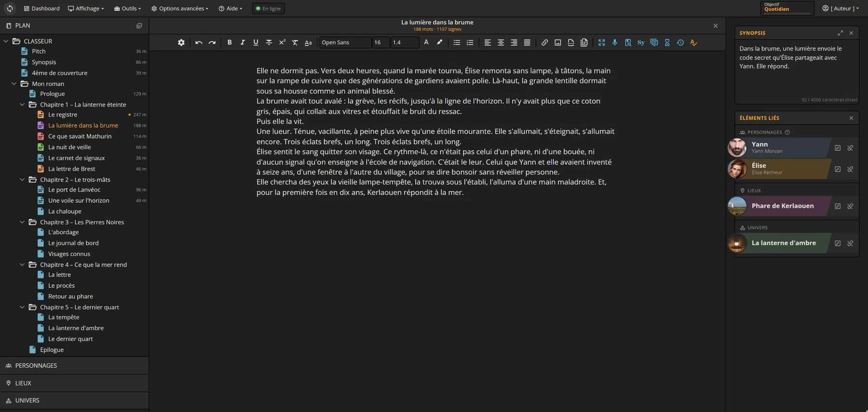868x412 pixels.
Task: Click the sync refresh icon top-left
Action: tap(10, 8)
